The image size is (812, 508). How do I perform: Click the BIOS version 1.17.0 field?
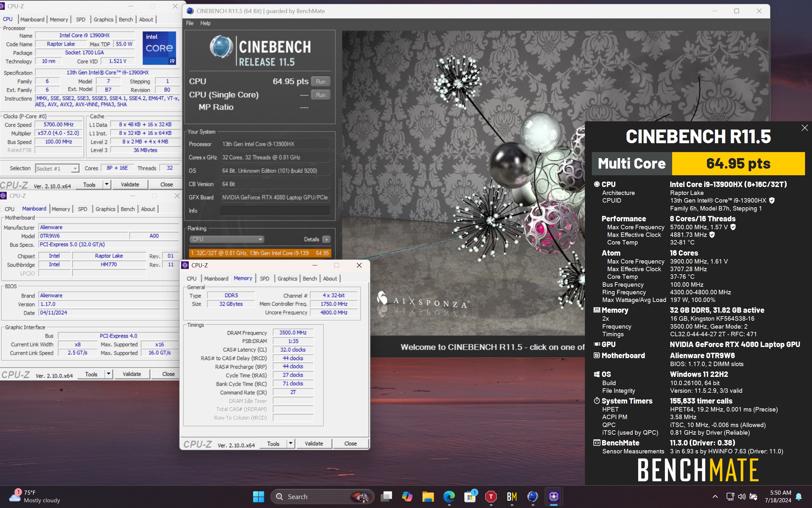(108, 304)
